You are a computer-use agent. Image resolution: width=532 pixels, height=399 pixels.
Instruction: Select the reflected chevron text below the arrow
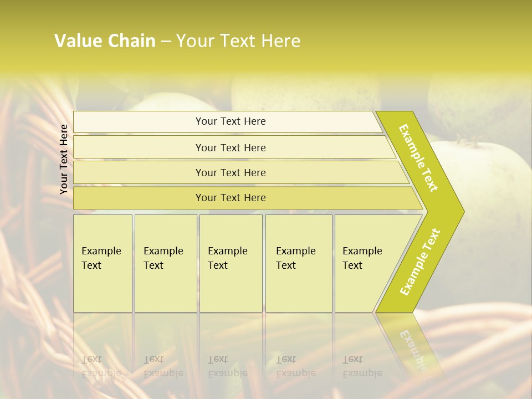pos(413,349)
